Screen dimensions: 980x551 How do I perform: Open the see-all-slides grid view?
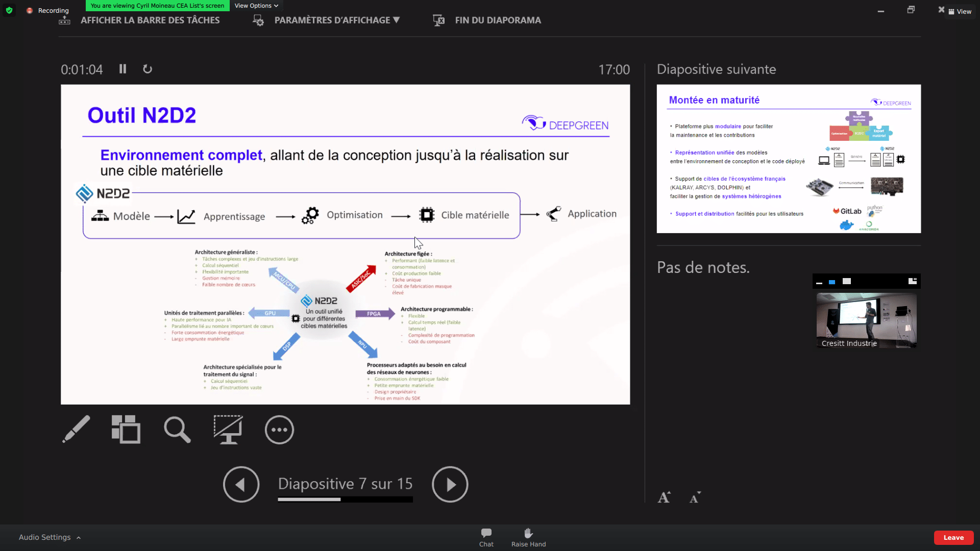coord(126,430)
